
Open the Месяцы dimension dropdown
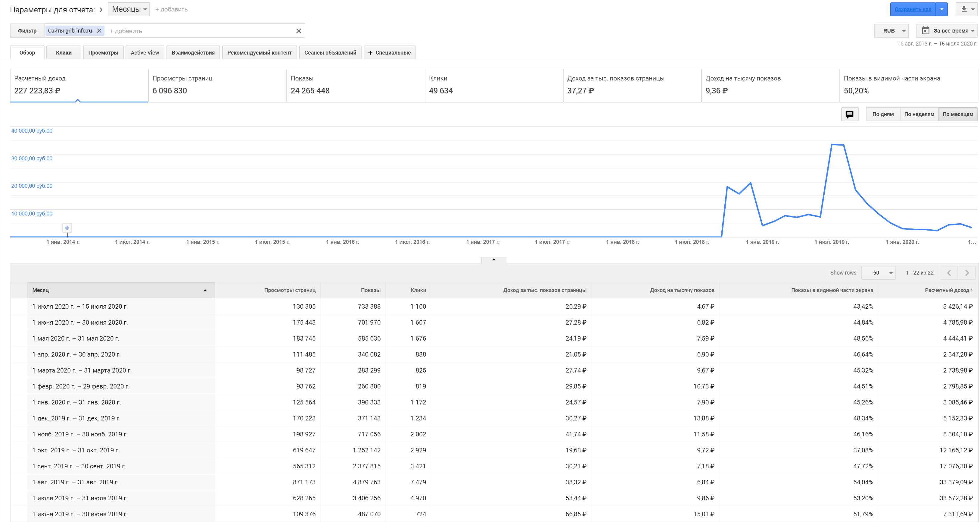[x=129, y=9]
